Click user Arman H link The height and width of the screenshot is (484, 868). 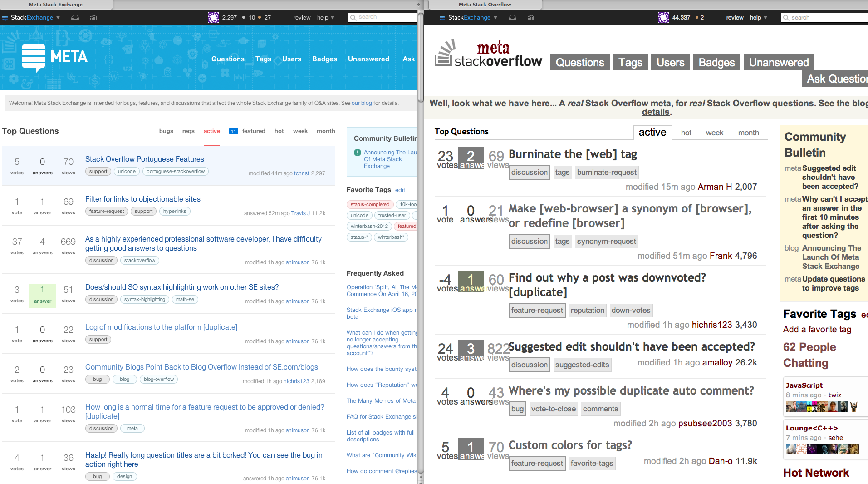(715, 187)
